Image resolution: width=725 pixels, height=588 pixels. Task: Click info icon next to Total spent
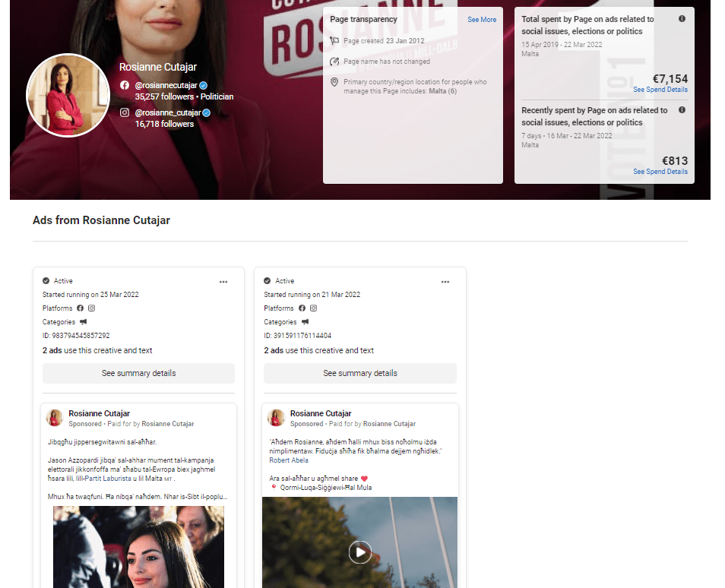point(682,19)
